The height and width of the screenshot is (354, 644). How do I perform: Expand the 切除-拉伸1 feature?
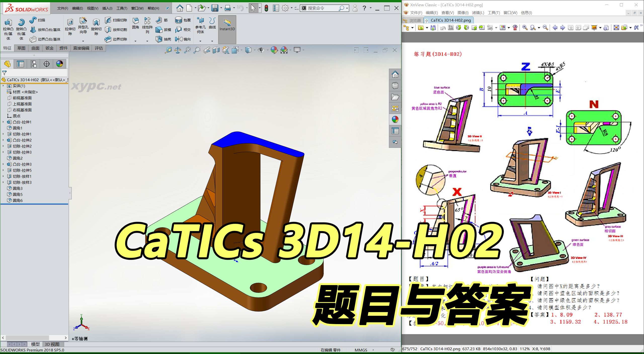tap(3, 134)
